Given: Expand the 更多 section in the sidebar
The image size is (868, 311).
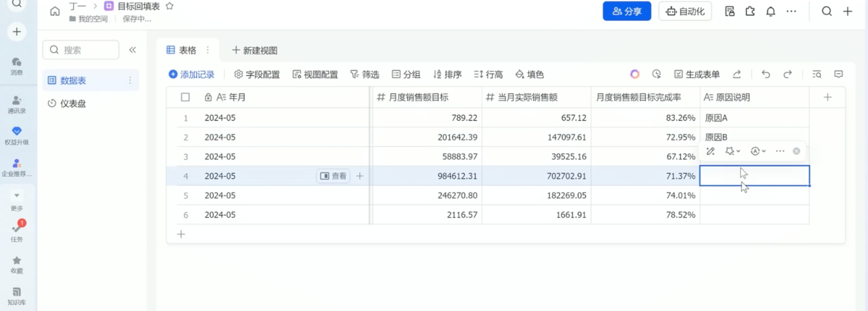Looking at the screenshot, I should (17, 200).
